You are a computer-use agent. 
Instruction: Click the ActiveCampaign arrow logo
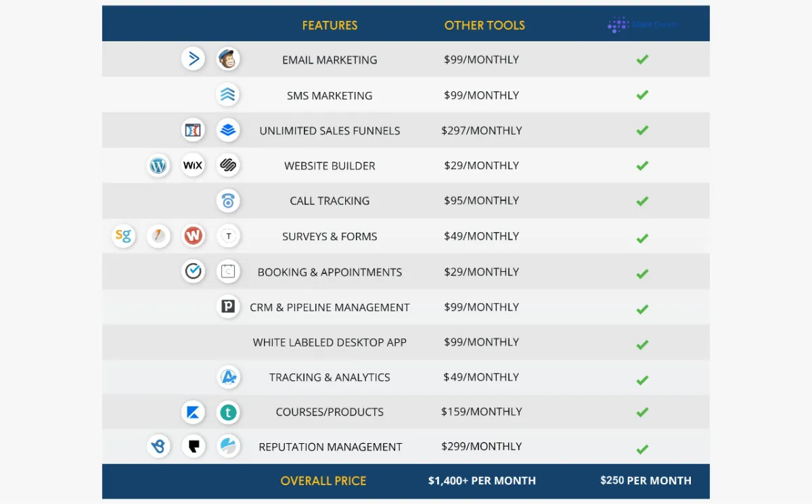[194, 60]
